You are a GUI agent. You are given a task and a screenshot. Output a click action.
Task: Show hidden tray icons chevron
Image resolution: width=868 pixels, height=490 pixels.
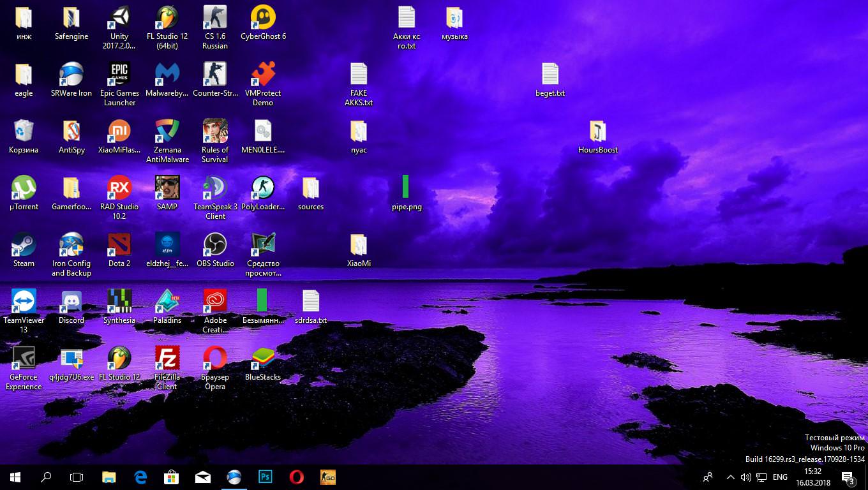(x=730, y=477)
